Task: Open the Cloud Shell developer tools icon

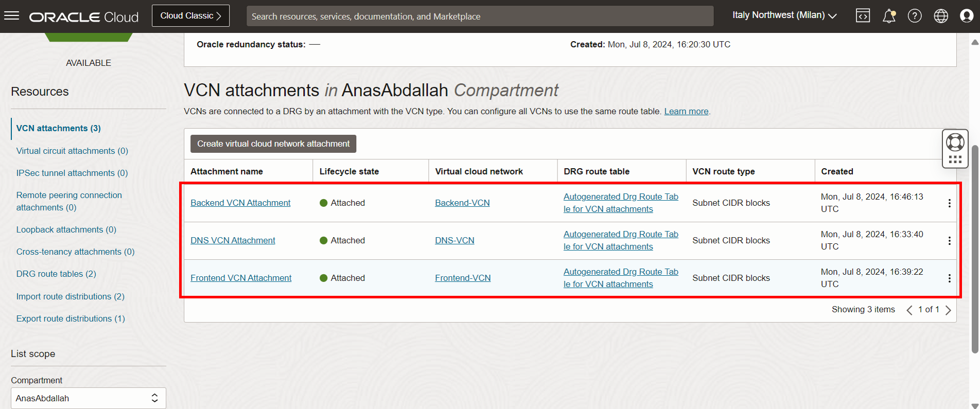Action: point(863,16)
